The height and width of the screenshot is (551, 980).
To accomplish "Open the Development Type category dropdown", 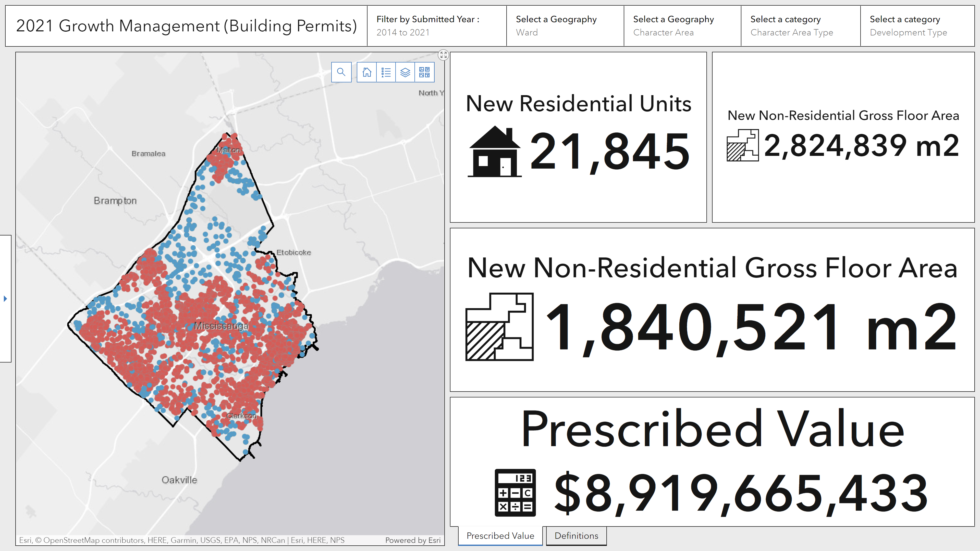I will tap(917, 26).
